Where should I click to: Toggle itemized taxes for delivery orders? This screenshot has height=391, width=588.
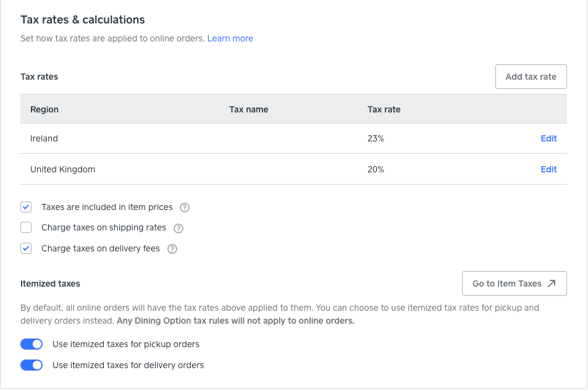click(31, 365)
